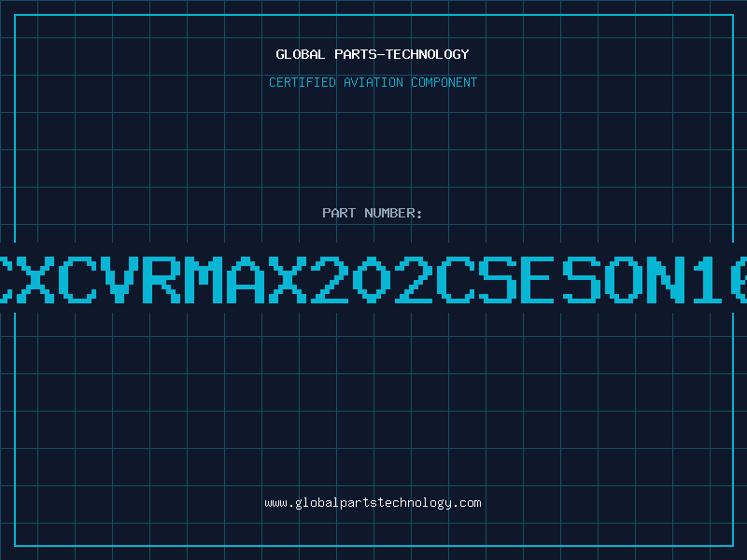747x560 pixels.
Task: Open the www.globalpartstechnology.com link
Action: coord(373,503)
